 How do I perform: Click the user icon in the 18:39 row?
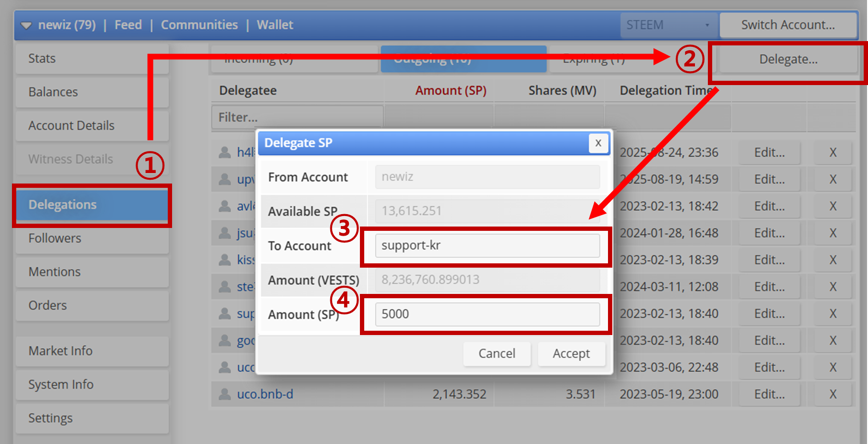pos(224,260)
